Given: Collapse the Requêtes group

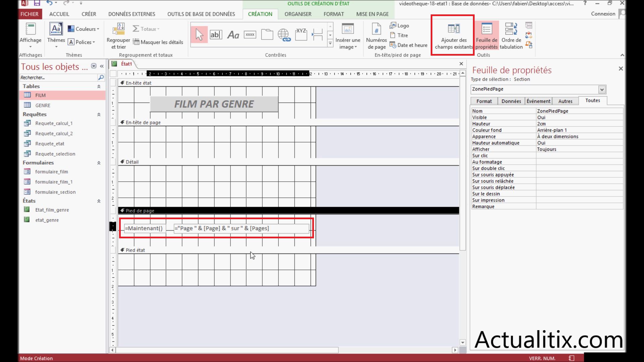Looking at the screenshot, I should [99, 115].
